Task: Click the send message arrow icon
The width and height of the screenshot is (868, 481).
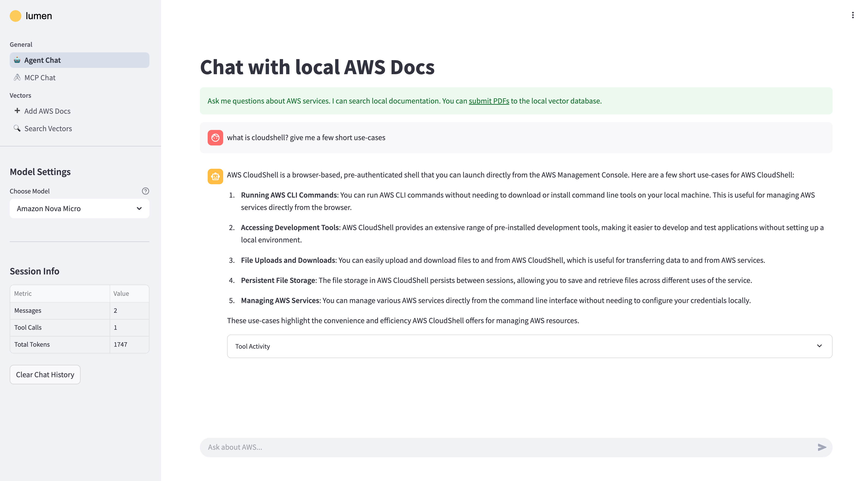Action: (x=822, y=447)
